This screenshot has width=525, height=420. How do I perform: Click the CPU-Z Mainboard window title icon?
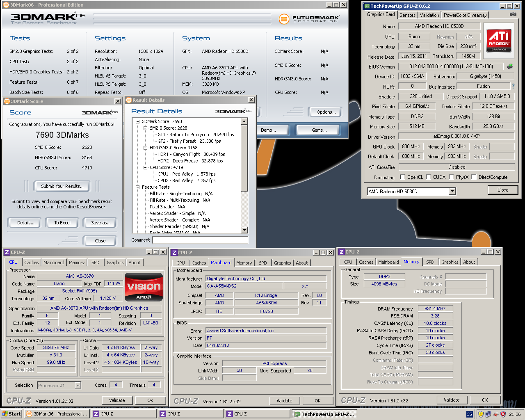click(x=174, y=253)
